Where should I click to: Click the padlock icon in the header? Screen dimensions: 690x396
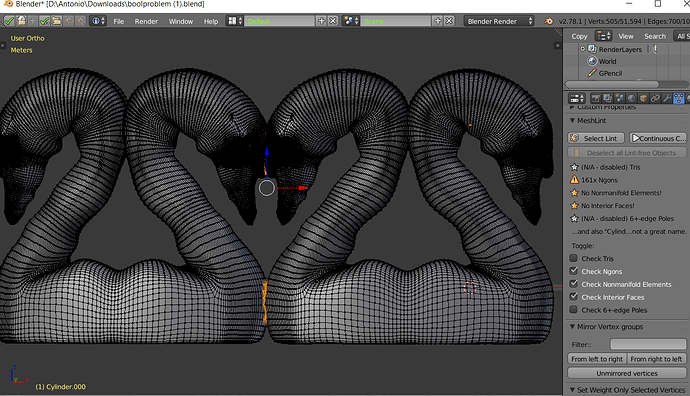coord(21,21)
